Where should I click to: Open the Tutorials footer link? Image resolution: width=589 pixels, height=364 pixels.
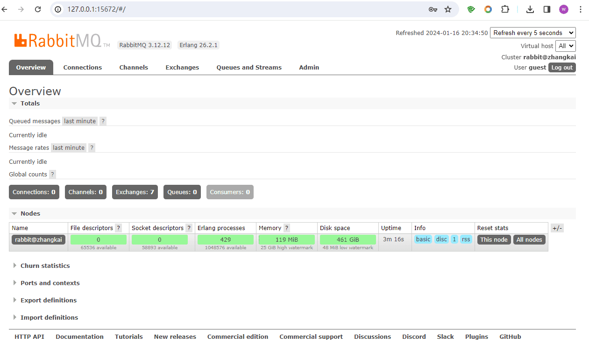coord(129,336)
